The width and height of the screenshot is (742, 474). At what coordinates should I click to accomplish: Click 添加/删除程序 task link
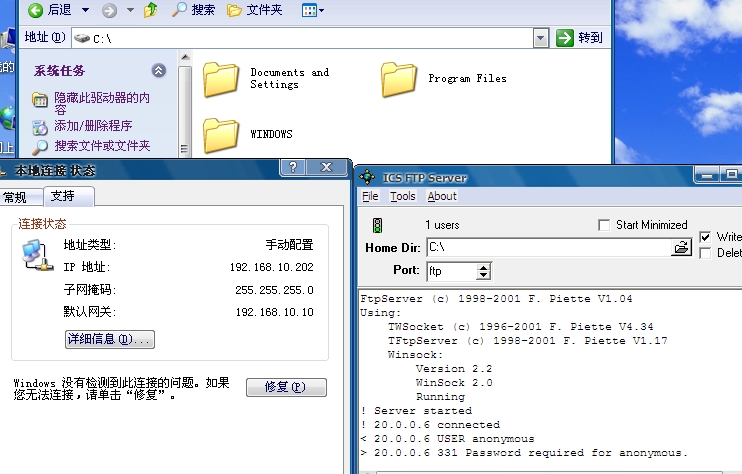[x=93, y=126]
